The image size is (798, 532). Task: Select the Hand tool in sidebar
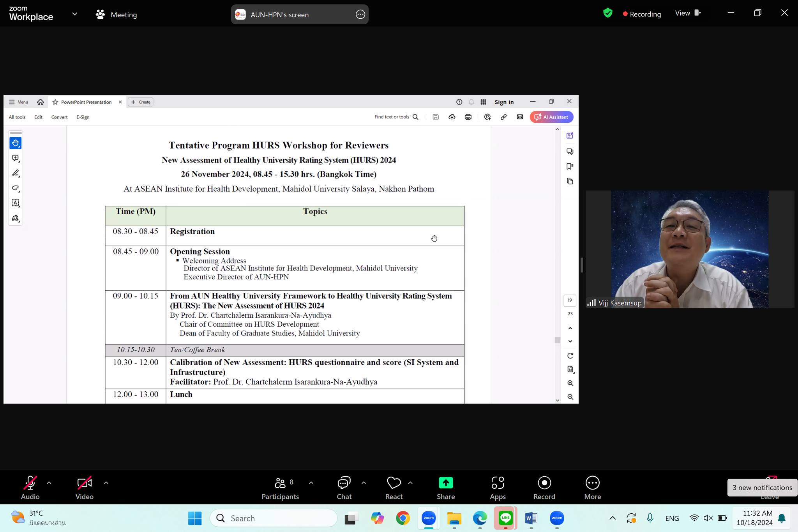[16, 143]
